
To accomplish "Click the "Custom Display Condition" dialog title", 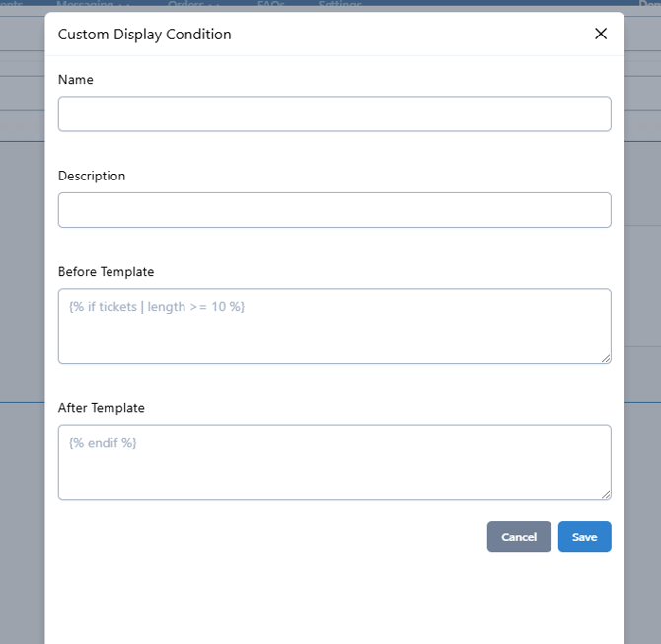I will click(144, 35).
